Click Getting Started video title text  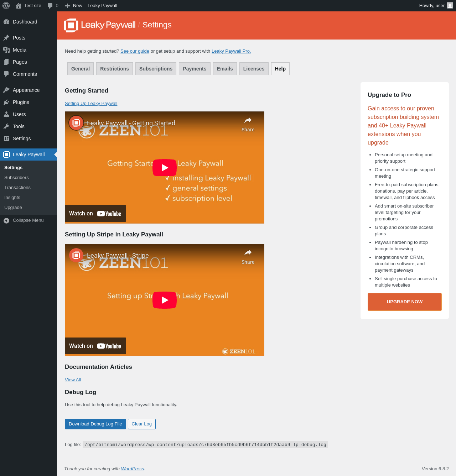(131, 123)
